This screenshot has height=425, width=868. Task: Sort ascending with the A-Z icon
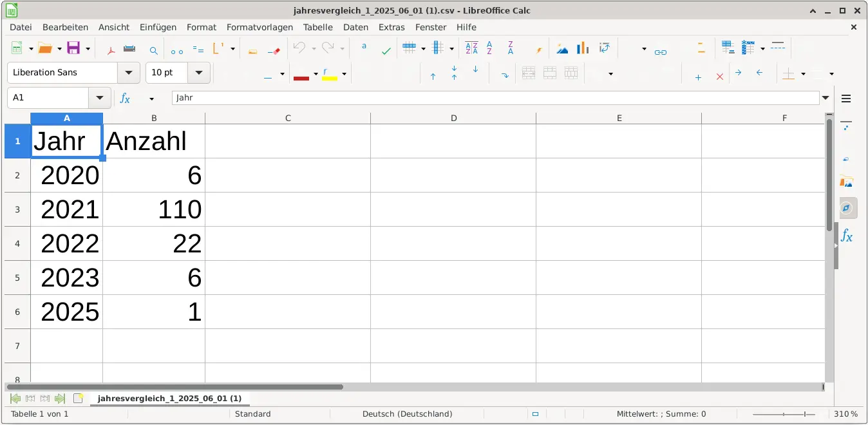pos(490,48)
